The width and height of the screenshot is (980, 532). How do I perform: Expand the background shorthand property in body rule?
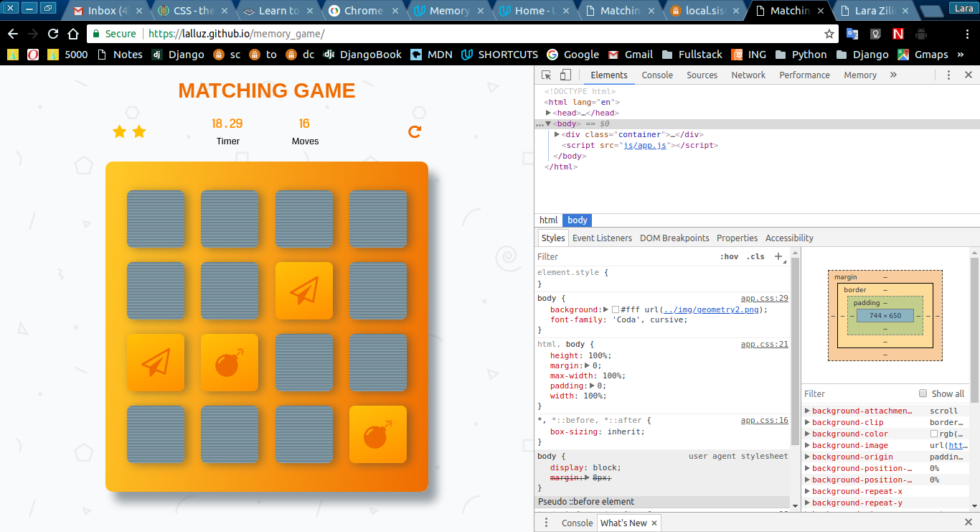click(x=606, y=309)
